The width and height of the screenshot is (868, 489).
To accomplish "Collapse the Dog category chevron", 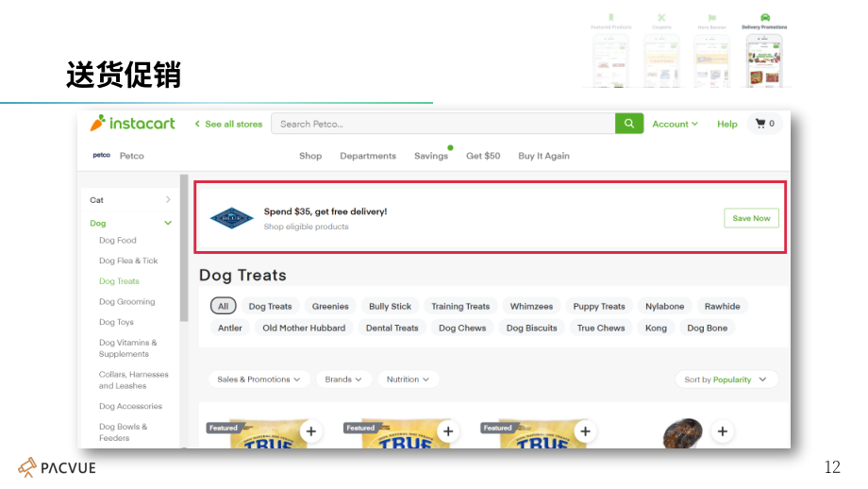I will (168, 223).
